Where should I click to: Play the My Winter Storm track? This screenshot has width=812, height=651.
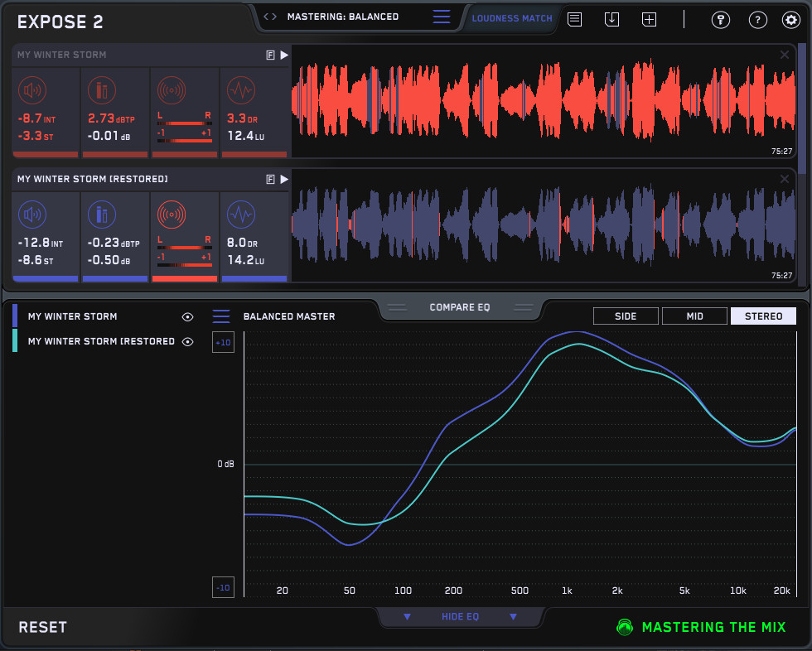[x=284, y=55]
